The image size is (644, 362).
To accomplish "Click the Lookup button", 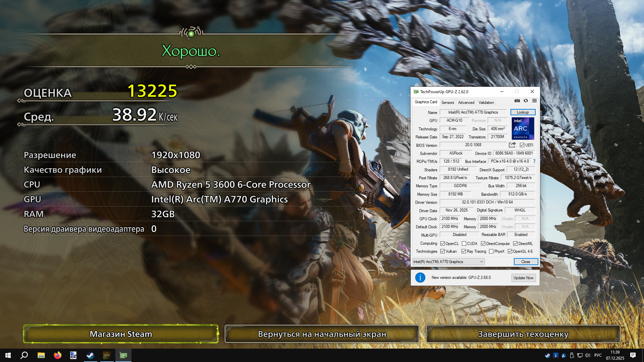I will click(x=523, y=112).
